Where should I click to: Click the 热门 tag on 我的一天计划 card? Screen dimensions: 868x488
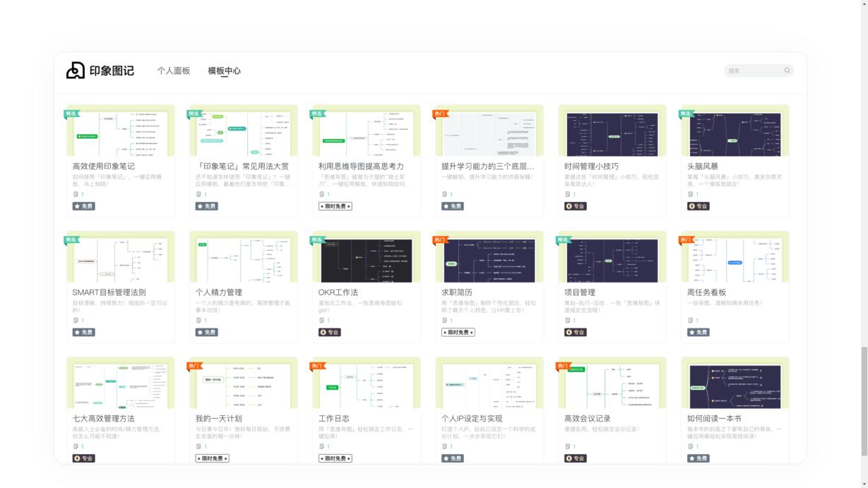tap(195, 366)
